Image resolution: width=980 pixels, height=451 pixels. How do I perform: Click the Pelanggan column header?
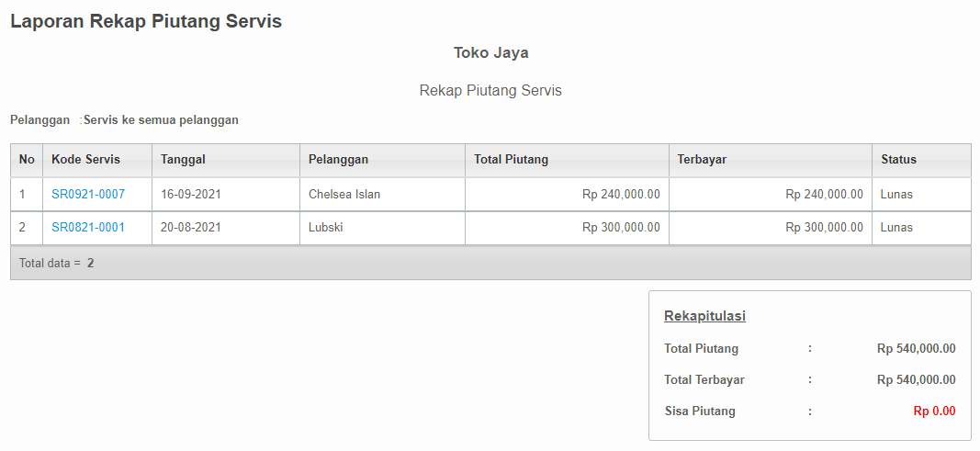338,159
